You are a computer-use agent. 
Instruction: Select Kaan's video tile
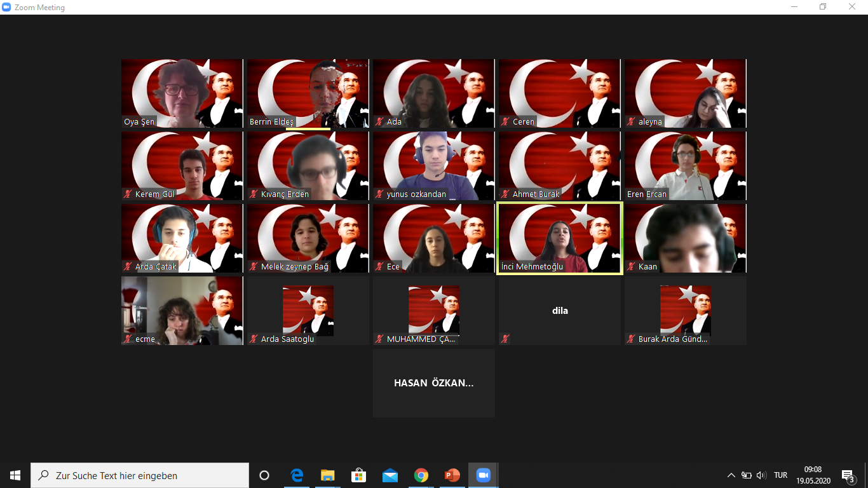coord(686,238)
